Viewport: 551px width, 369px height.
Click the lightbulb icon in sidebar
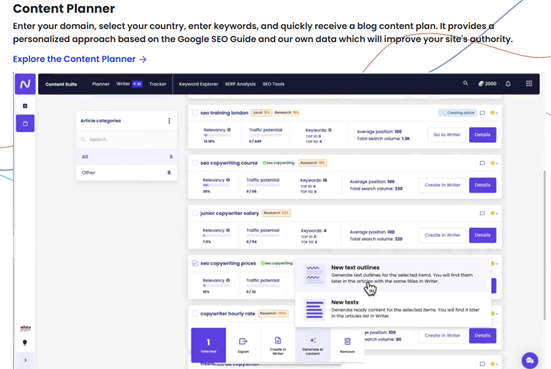pos(25,343)
